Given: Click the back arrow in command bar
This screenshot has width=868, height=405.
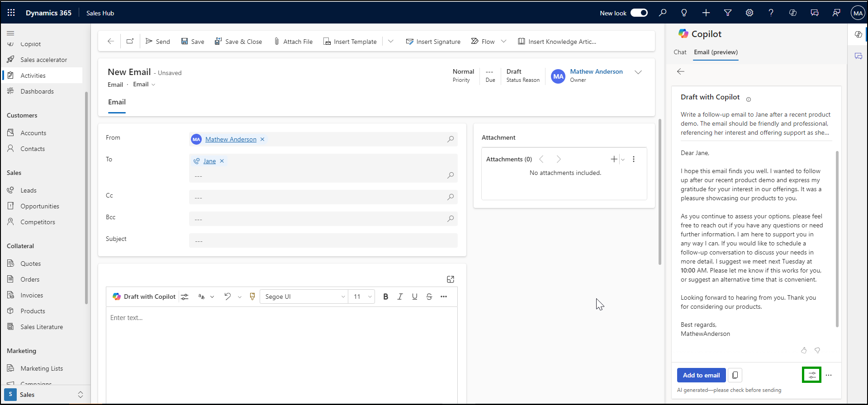Looking at the screenshot, I should click(111, 41).
